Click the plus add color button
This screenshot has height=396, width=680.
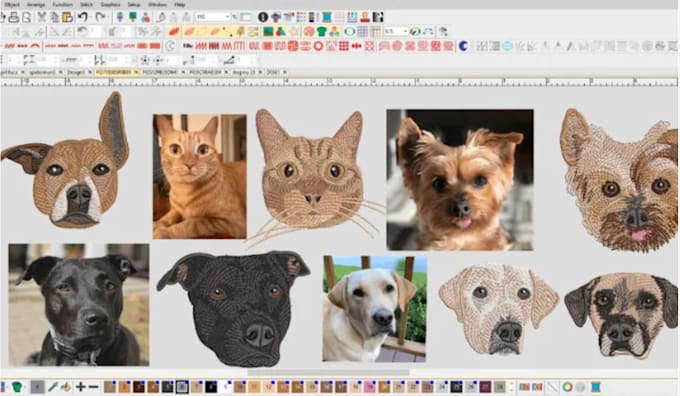pyautogui.click(x=81, y=386)
